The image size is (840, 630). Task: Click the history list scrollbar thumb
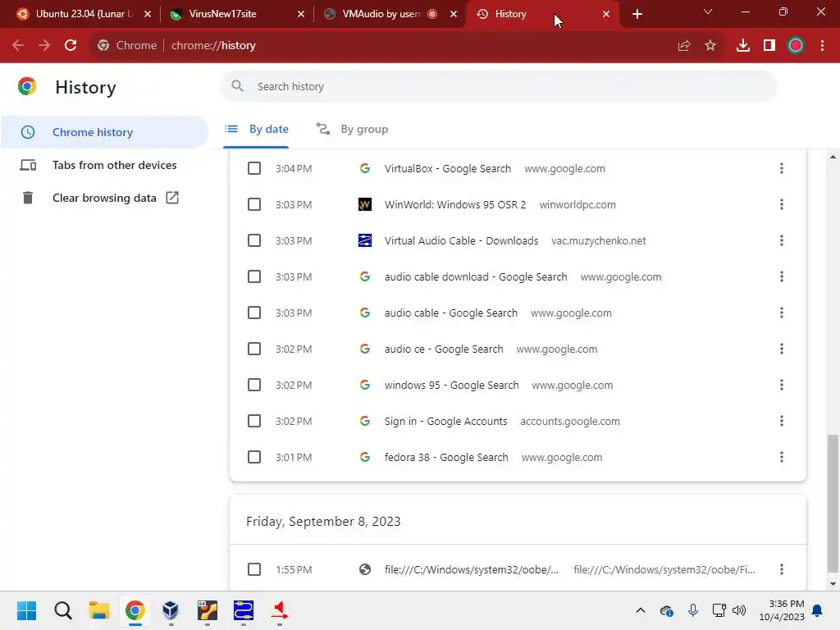coord(833,504)
